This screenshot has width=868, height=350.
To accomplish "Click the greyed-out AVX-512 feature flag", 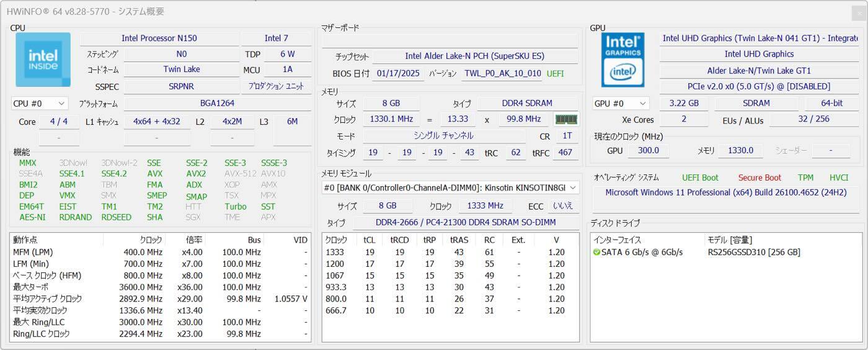I will (239, 174).
